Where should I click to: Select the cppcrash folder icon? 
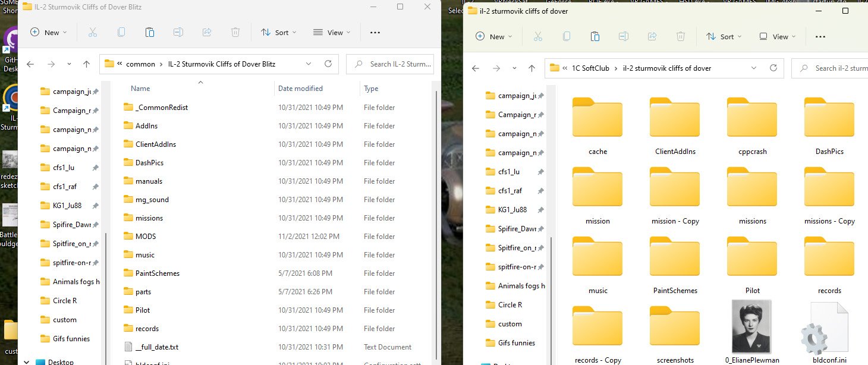tap(752, 118)
